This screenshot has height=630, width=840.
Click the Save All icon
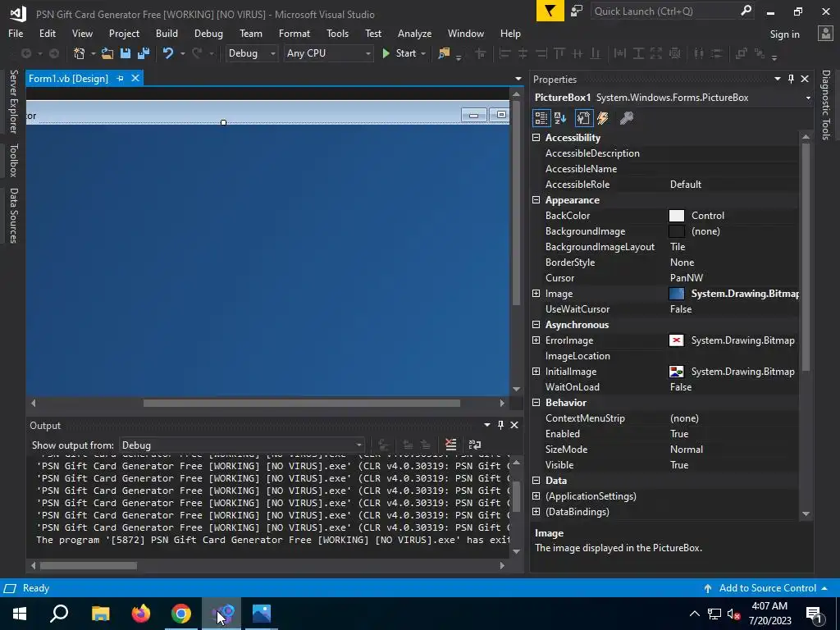coord(144,53)
